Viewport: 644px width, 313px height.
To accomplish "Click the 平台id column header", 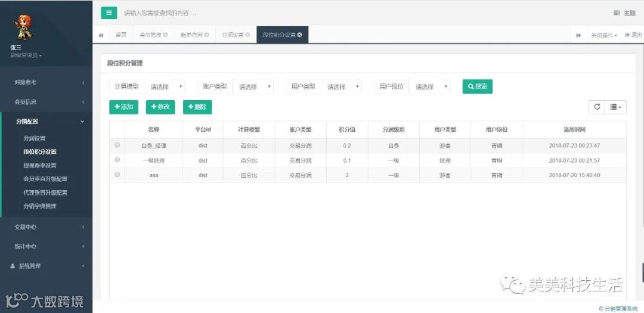I will coord(203,130).
